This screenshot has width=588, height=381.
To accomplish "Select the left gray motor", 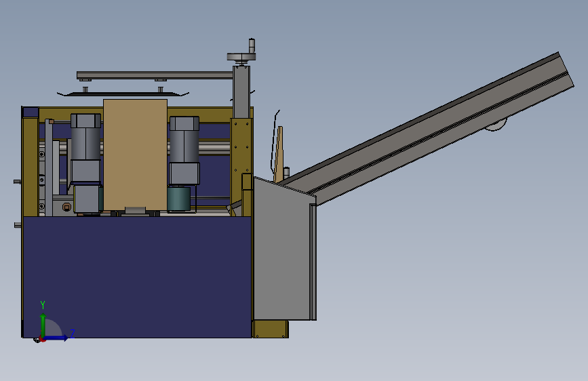I will [85, 148].
